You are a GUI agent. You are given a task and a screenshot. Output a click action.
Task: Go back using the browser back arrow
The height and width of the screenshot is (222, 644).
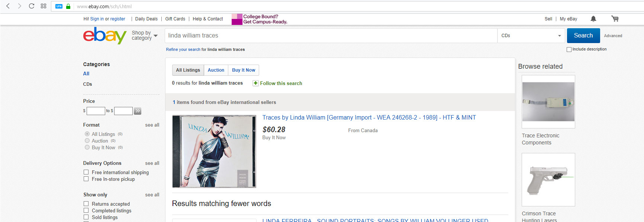[8, 6]
